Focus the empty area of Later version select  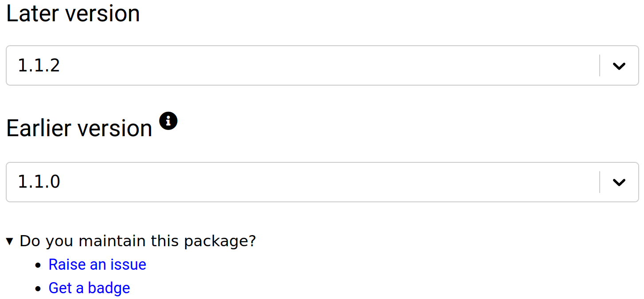(328, 66)
